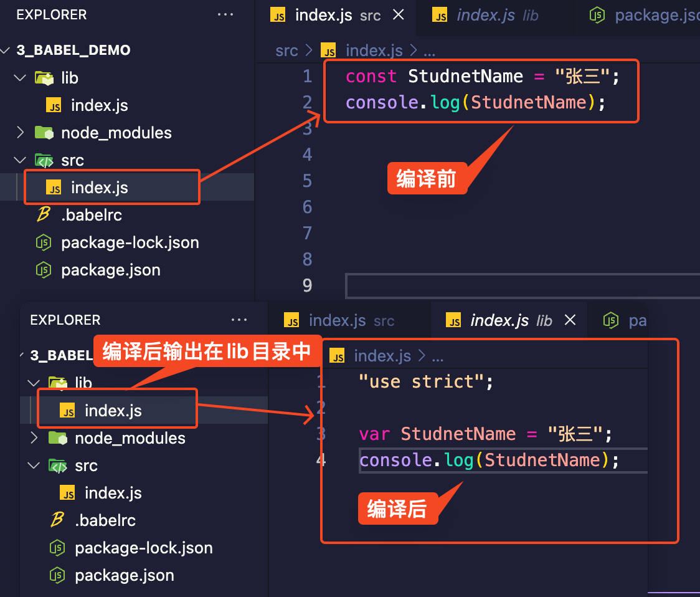Click the green src folder icon in upper Explorer
Screen dimensions: 700x597
(x=44, y=160)
